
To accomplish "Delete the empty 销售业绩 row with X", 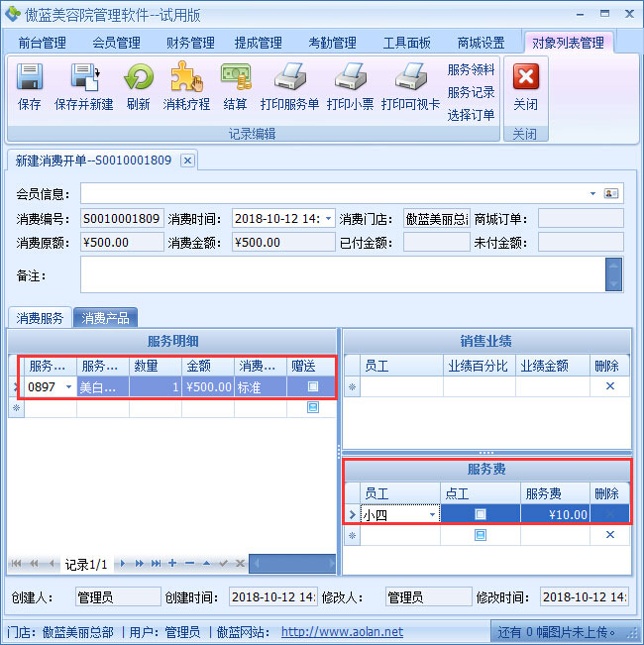I will [x=610, y=385].
